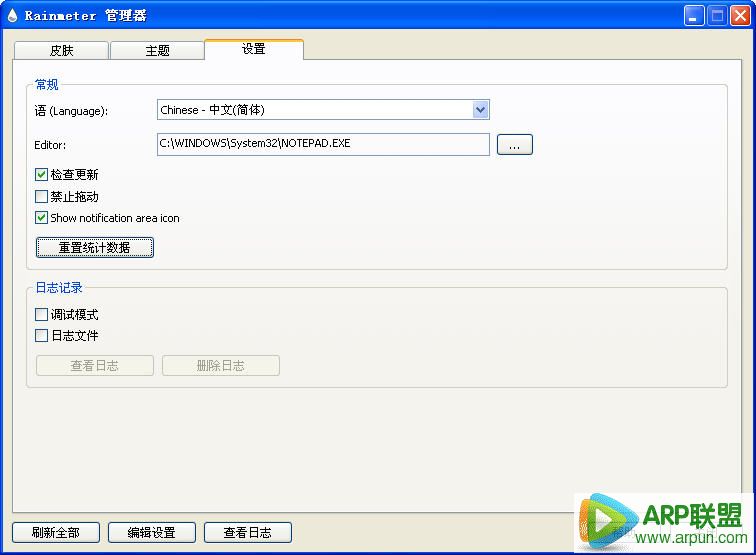Enable the 日志文件 checkbox
The height and width of the screenshot is (555, 756).
(41, 336)
